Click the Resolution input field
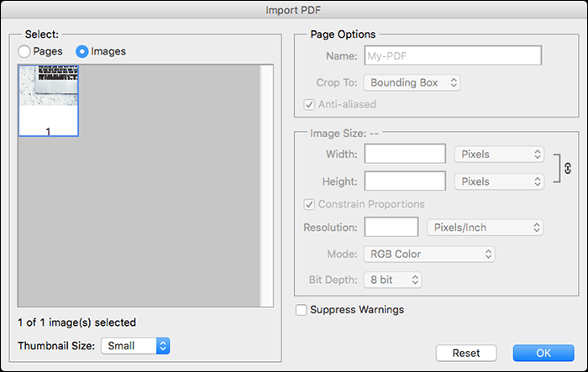The width and height of the screenshot is (588, 372). pos(391,227)
